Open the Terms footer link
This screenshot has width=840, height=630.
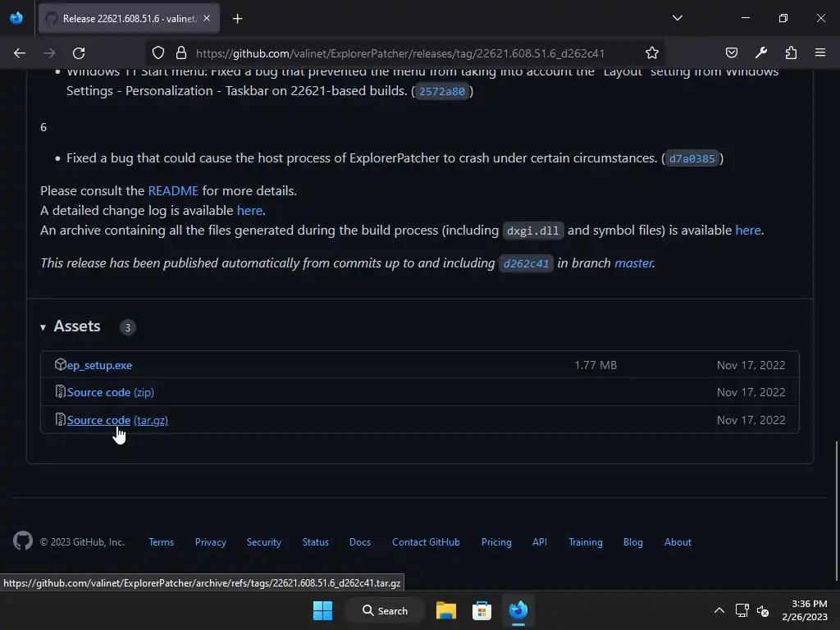point(162,542)
